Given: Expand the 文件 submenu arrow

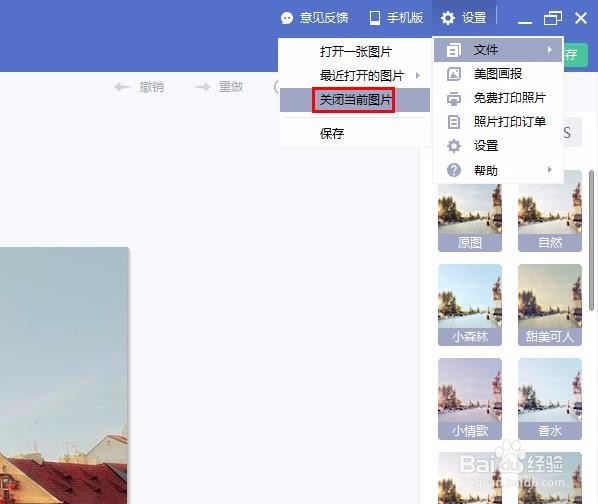Looking at the screenshot, I should (550, 50).
